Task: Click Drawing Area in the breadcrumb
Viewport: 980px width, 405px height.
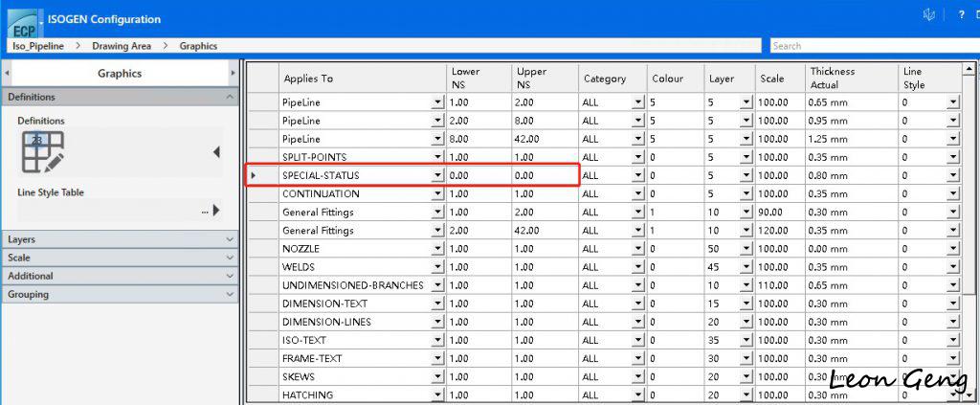Action: click(122, 46)
